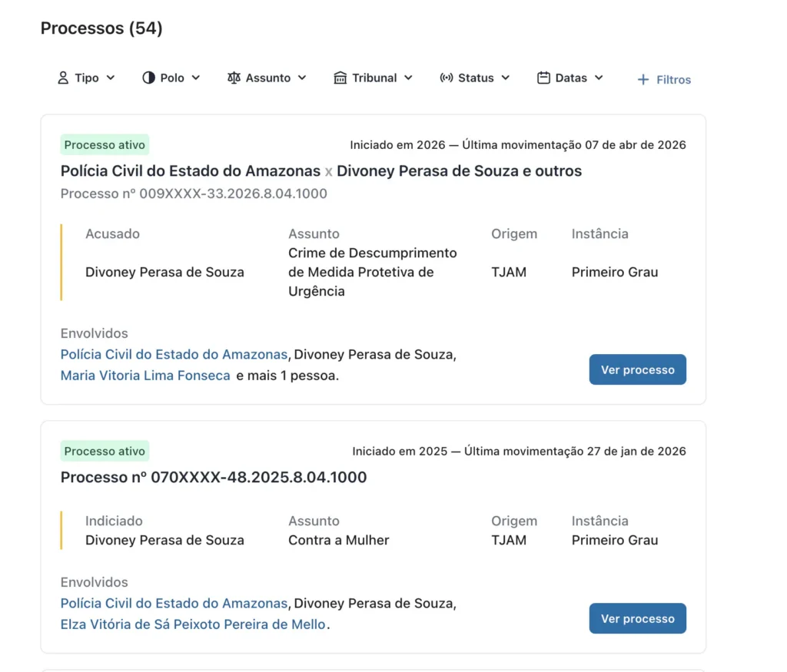Click the broadcast icon beside Status
Screen dimensions: 787x672
click(447, 78)
